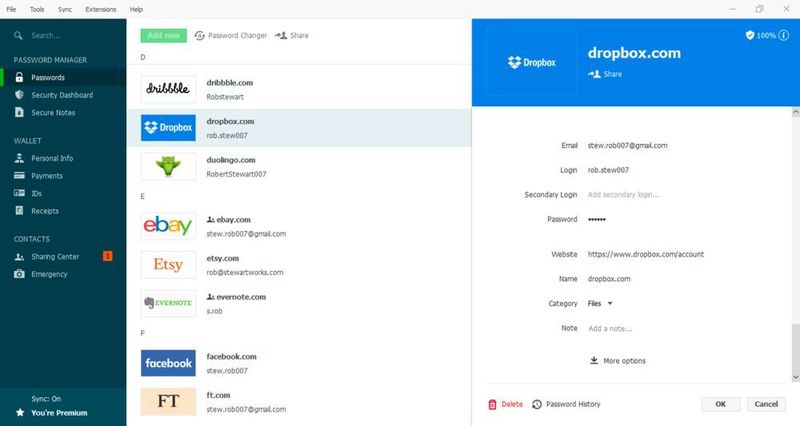Click the Delete label text
The image size is (800, 426).
tap(512, 404)
